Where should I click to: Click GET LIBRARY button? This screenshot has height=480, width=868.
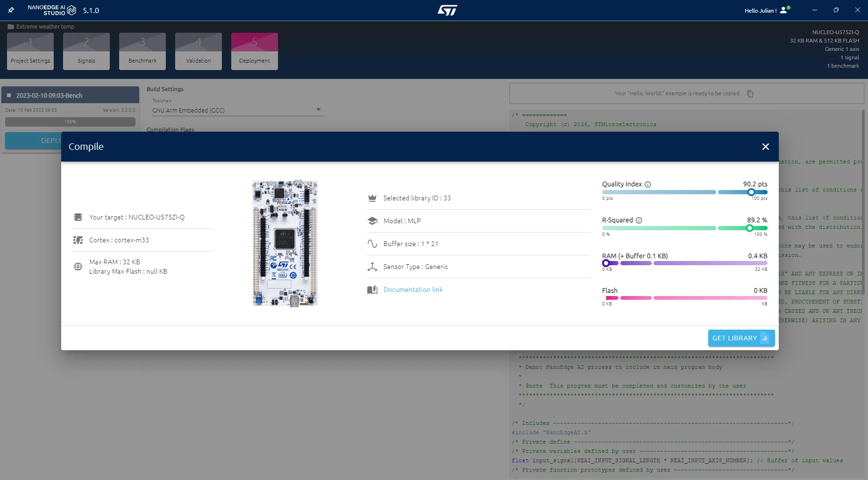tap(741, 338)
